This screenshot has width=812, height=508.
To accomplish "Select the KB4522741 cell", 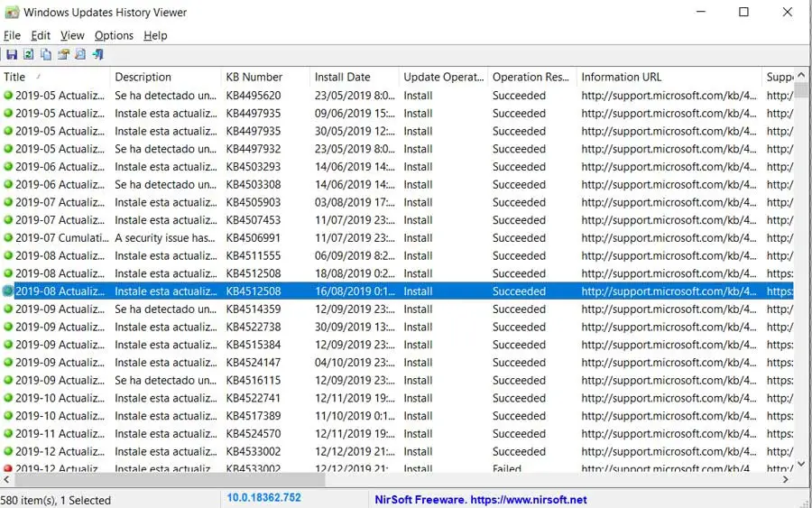I will [x=254, y=398].
